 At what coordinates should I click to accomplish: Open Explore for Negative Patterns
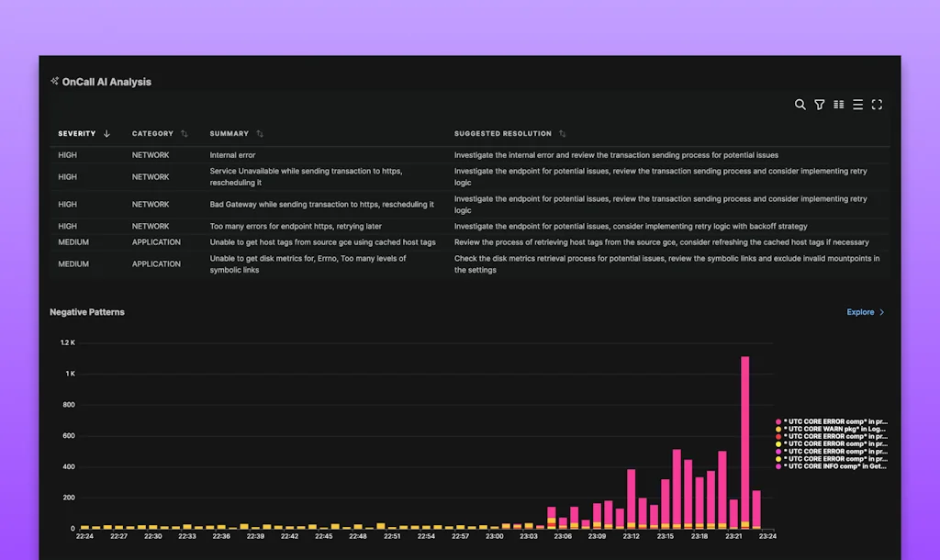point(862,312)
